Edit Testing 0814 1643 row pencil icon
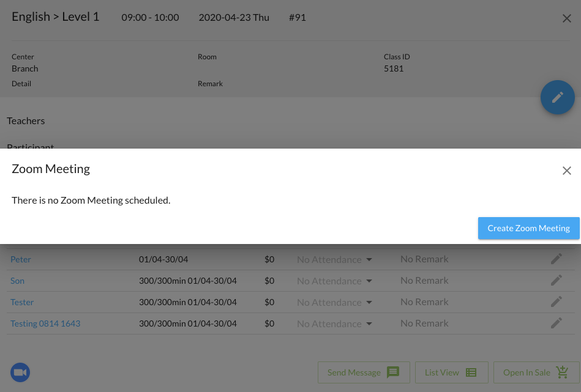The height and width of the screenshot is (392, 581). click(x=556, y=324)
